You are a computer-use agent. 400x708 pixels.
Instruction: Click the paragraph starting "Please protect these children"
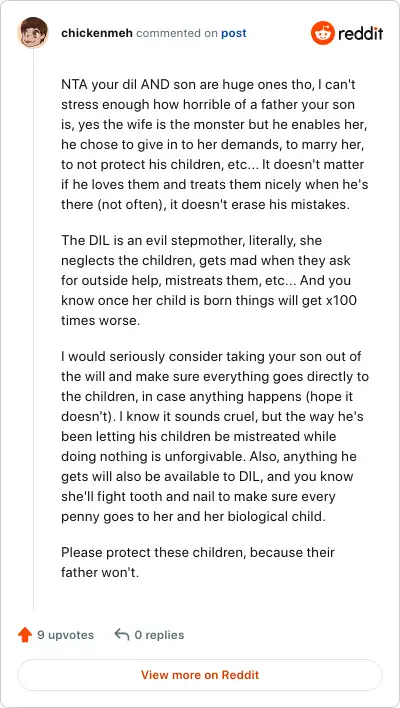pyautogui.click(x=198, y=563)
